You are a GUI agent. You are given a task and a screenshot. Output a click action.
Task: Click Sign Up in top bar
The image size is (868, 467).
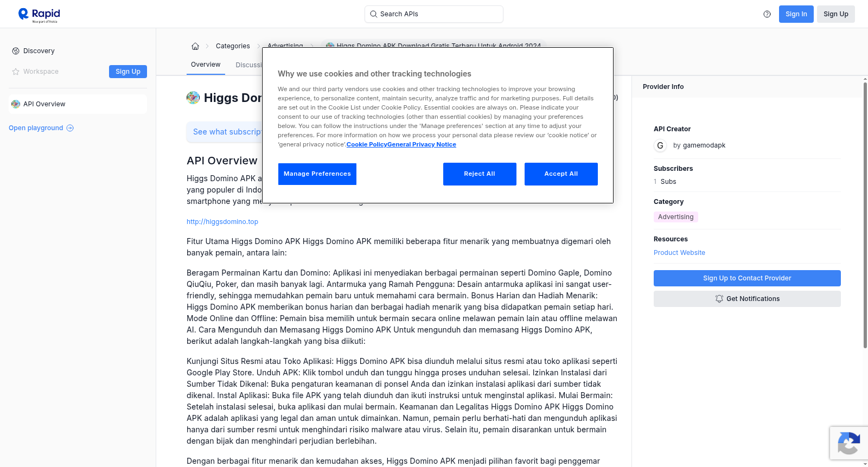click(835, 14)
